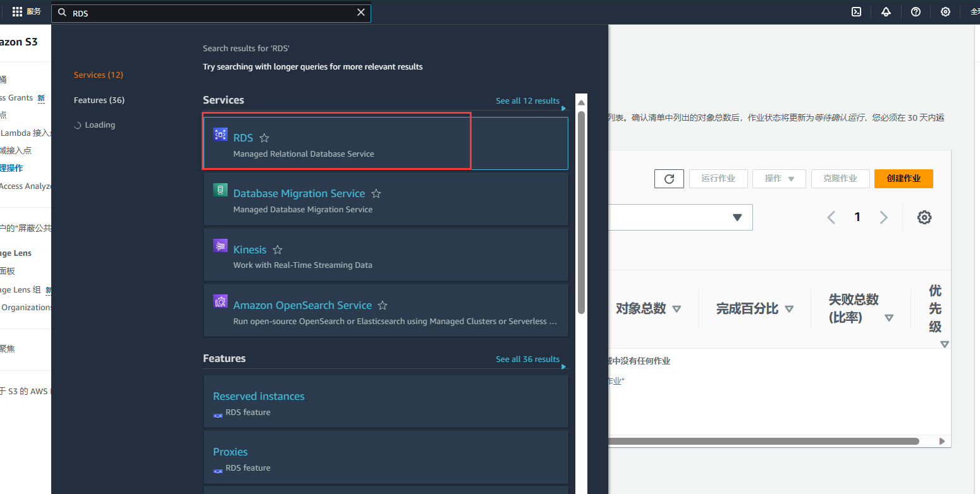Open the notifications bell icon
This screenshot has height=494, width=980.
(x=886, y=11)
